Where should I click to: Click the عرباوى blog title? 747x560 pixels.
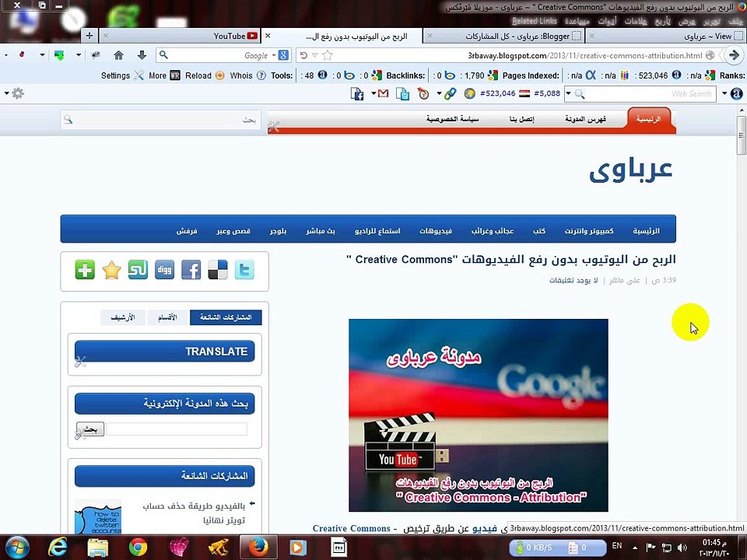pyautogui.click(x=631, y=170)
